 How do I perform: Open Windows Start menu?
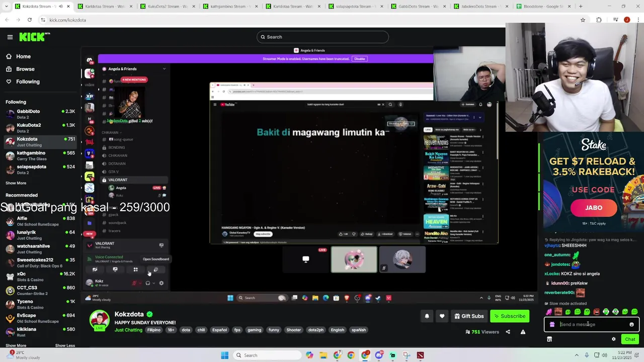coord(224,355)
